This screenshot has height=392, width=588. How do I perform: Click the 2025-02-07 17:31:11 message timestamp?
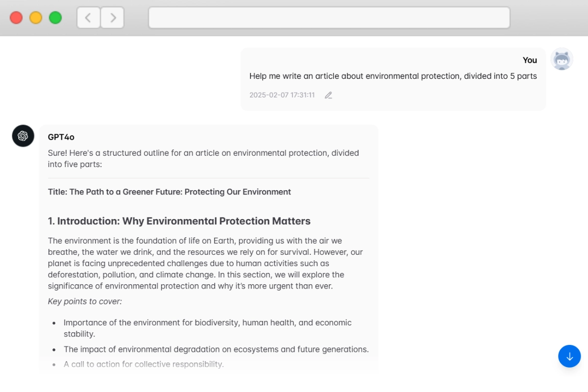point(282,95)
